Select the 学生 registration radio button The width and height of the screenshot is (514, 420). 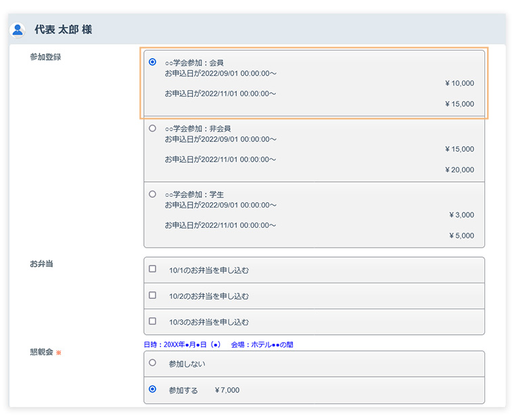point(152,193)
